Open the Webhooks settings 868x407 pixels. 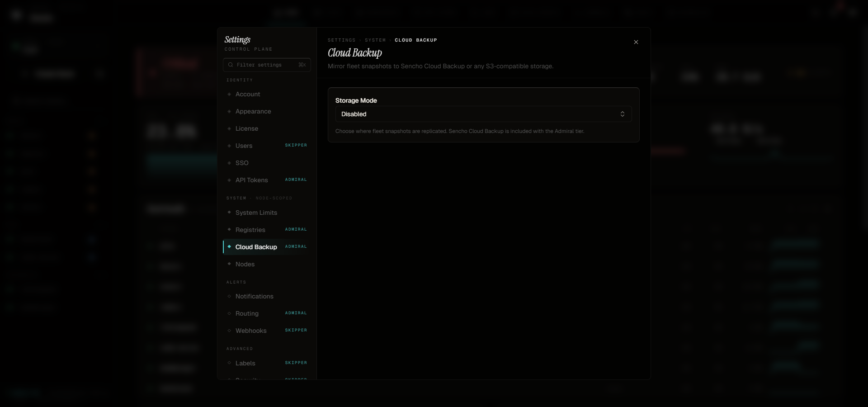267,331
